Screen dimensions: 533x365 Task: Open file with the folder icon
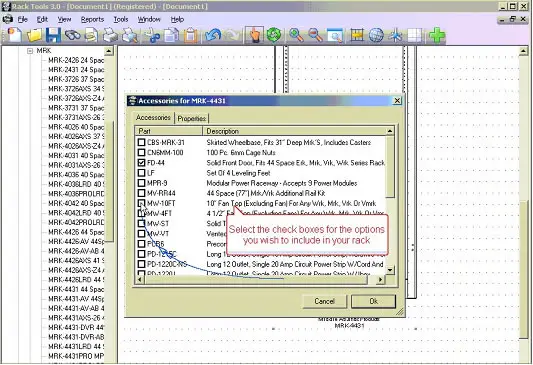click(x=34, y=35)
